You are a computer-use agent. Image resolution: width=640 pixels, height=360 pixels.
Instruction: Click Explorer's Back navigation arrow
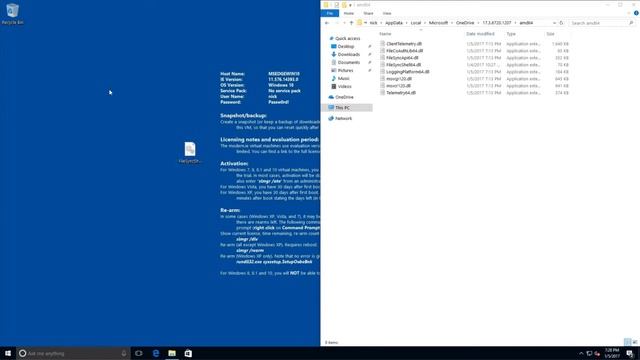(x=327, y=23)
